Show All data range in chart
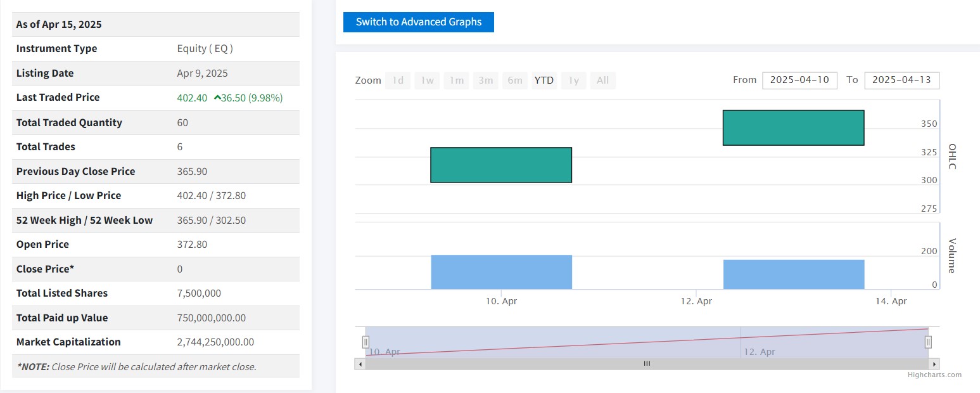980x393 pixels. [x=602, y=81]
